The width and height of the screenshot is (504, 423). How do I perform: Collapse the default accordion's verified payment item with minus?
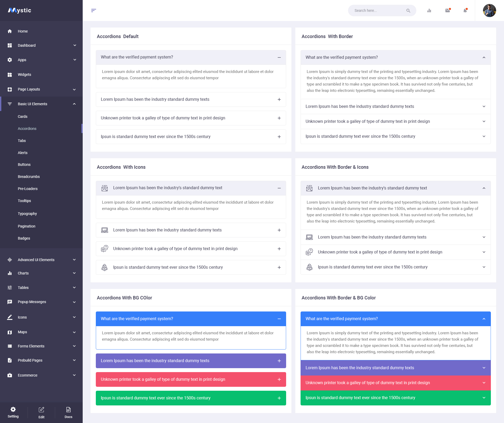click(x=279, y=57)
